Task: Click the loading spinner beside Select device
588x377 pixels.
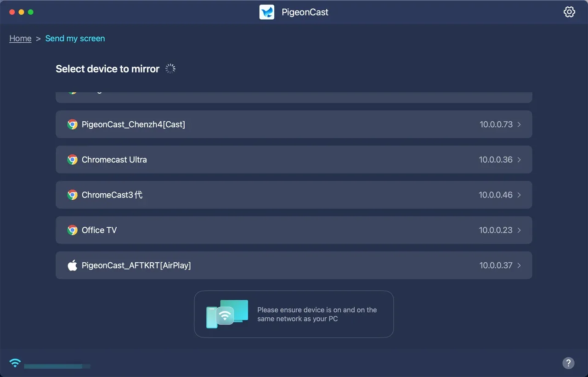Action: 170,69
